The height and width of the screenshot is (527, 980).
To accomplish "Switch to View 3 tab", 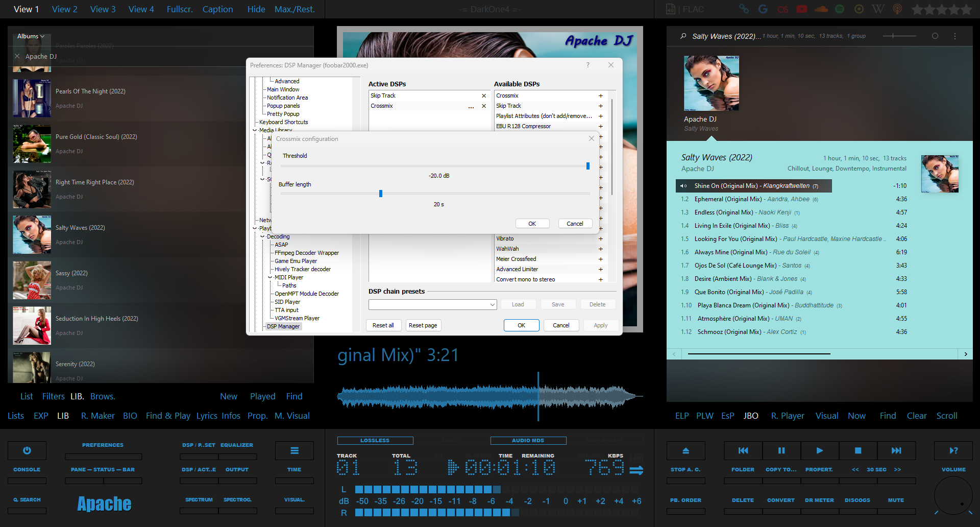I will [103, 9].
